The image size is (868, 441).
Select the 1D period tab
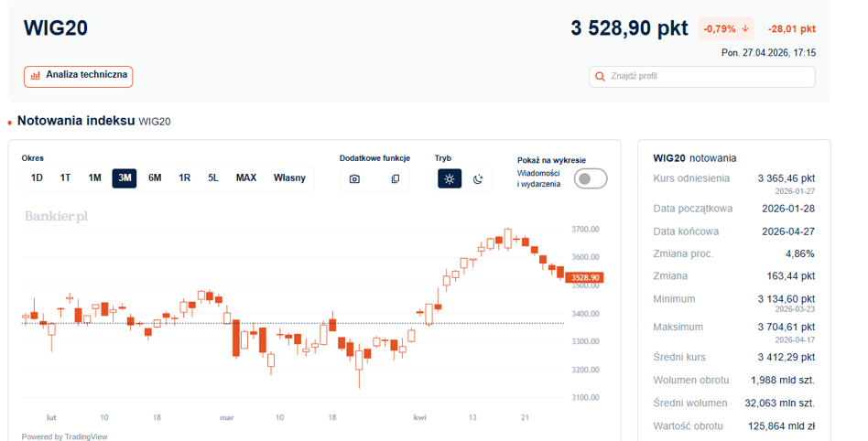[x=37, y=178]
